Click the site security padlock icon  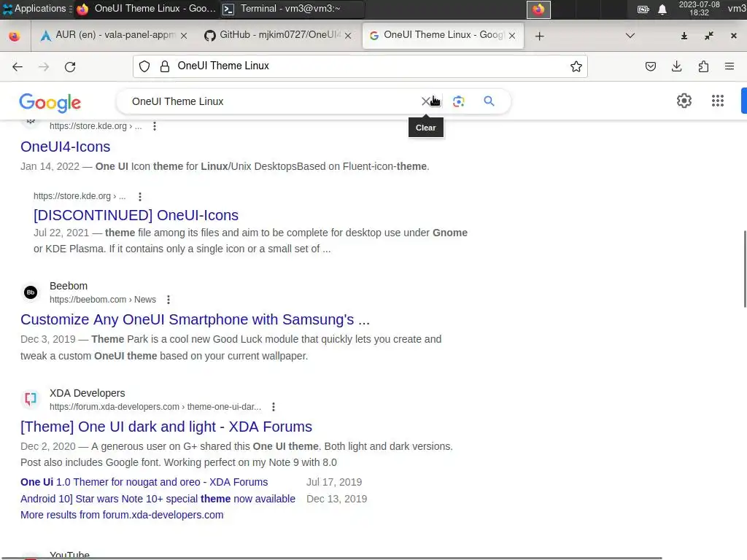click(x=165, y=66)
